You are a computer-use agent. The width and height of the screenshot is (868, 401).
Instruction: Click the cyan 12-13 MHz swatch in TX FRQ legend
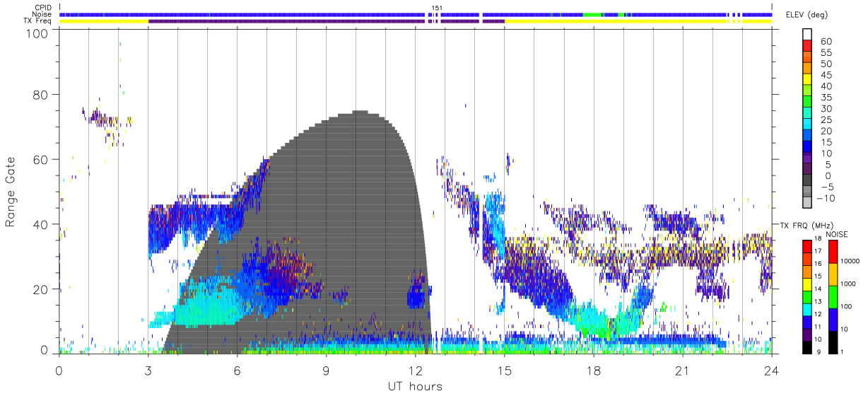[x=807, y=308]
